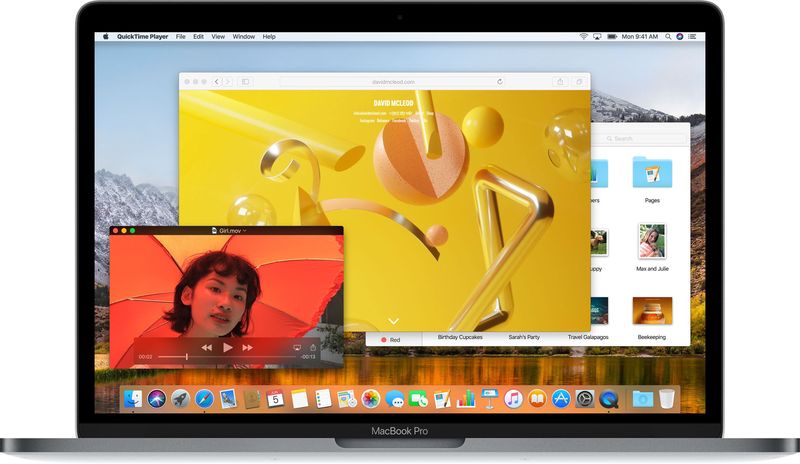Click AirPlay icon in QuickTime controls

click(297, 348)
